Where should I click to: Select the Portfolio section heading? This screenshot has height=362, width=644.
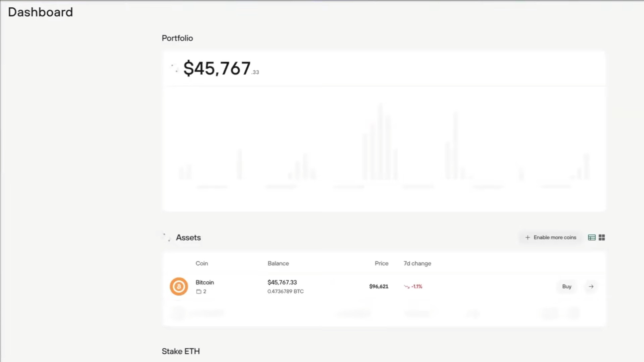(177, 38)
